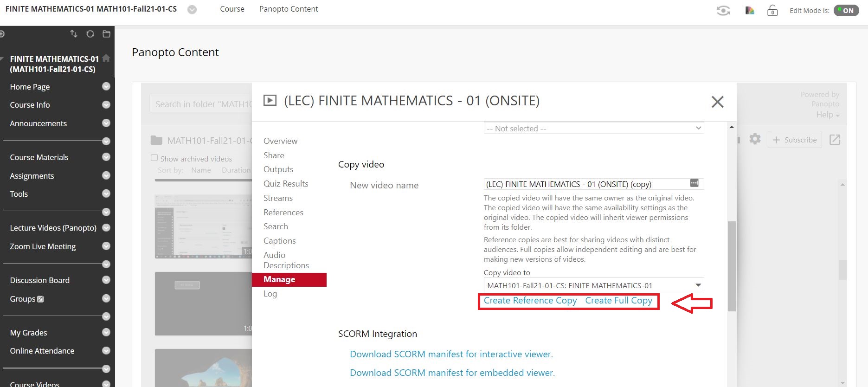Click the reorder arrows icon in sidebar
Image resolution: width=868 pixels, height=387 pixels.
[74, 34]
